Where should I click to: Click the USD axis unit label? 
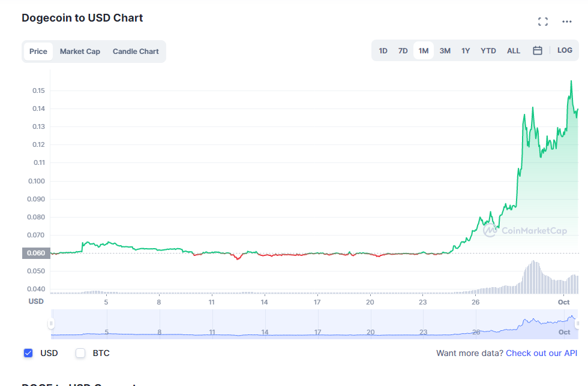[x=36, y=301]
